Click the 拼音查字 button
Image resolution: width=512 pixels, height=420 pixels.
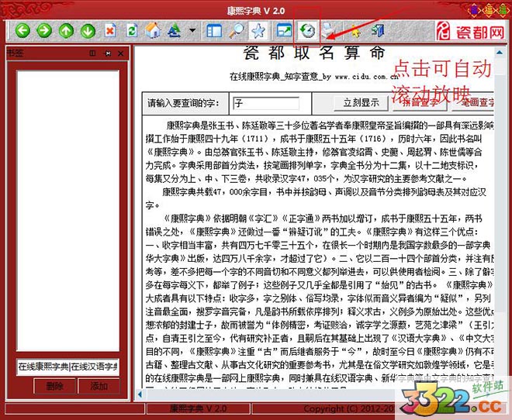(x=420, y=103)
